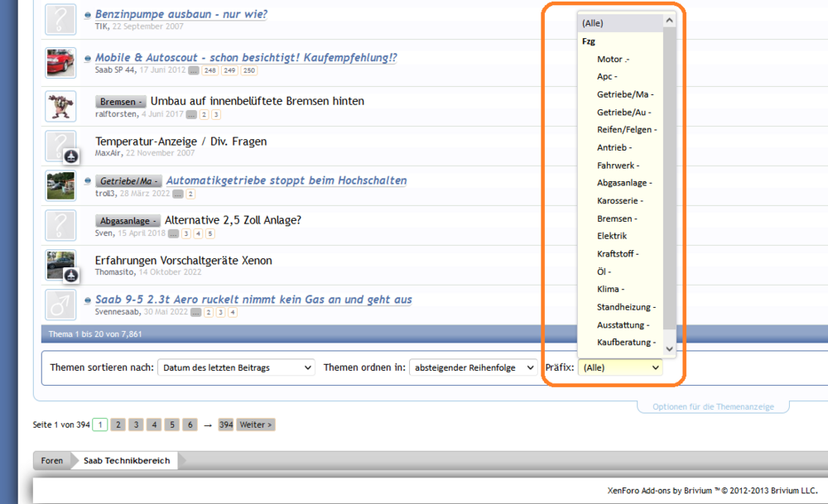
Task: Go to page 3 of Bremsen thread
Action: 216,114
